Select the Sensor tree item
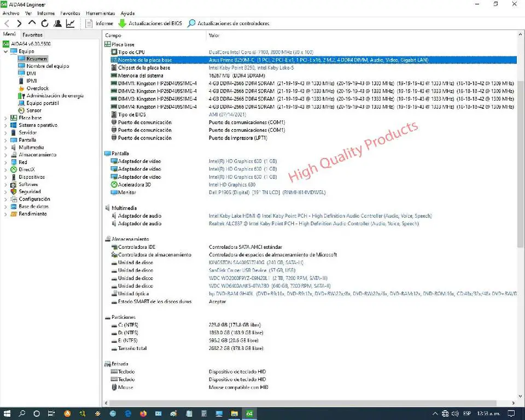525x420 pixels. [34, 110]
